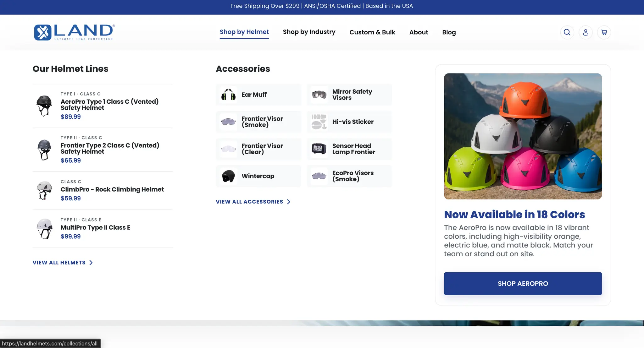
Task: Open MultiPro Type II Class E link
Action: [95, 227]
